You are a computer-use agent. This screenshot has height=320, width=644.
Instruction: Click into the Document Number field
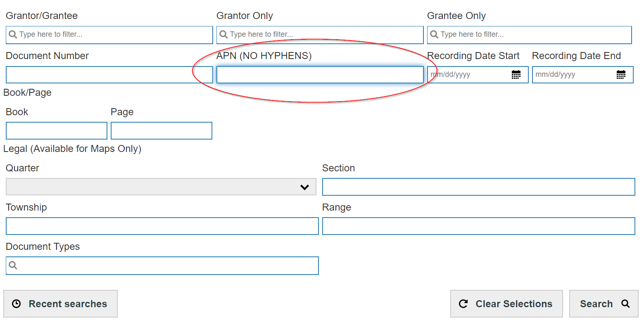point(109,75)
